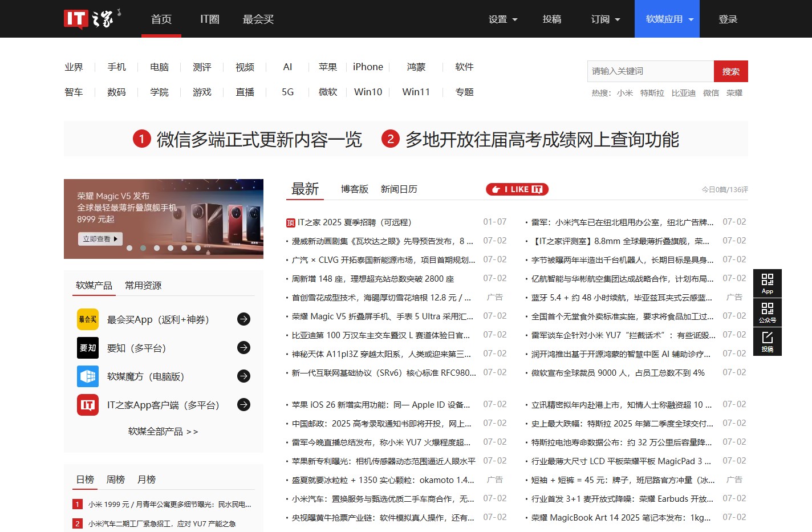Open the iPhone category link
The height and width of the screenshot is (532, 812).
coord(368,67)
